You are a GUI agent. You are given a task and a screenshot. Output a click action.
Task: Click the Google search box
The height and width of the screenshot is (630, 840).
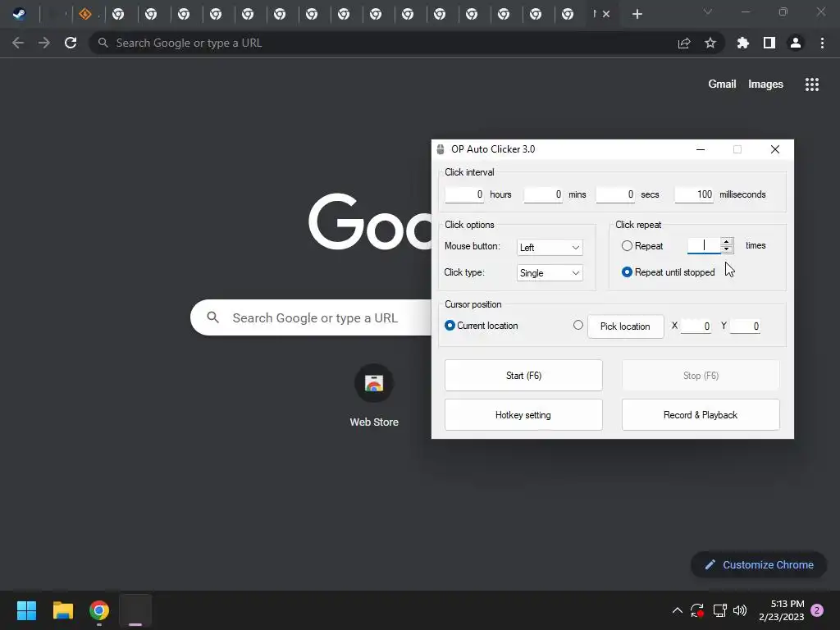[x=311, y=317]
